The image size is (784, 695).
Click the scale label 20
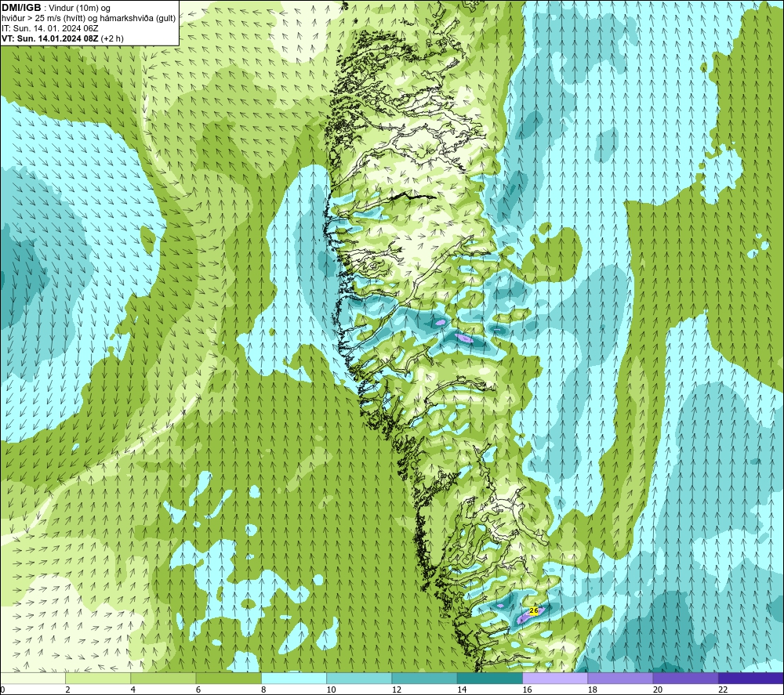point(658,690)
